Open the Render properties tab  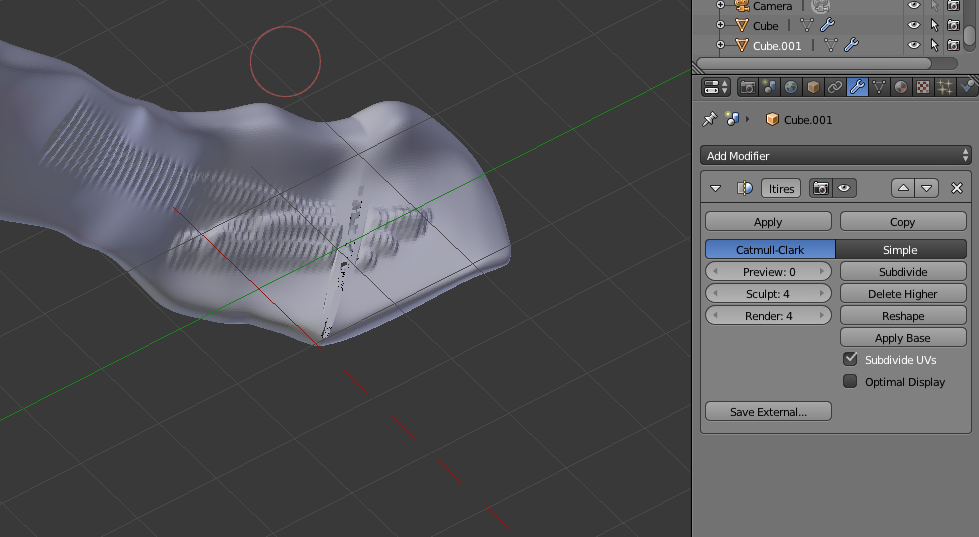click(747, 87)
